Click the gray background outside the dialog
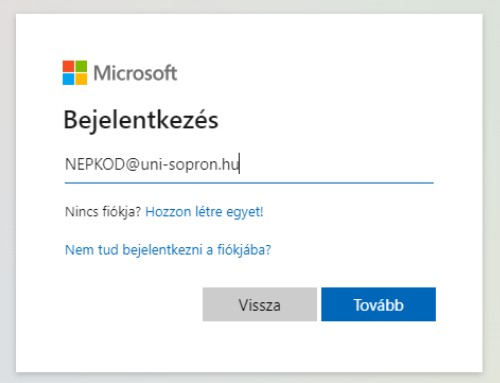Screen dimensions: 500x383 coord(7,200)
